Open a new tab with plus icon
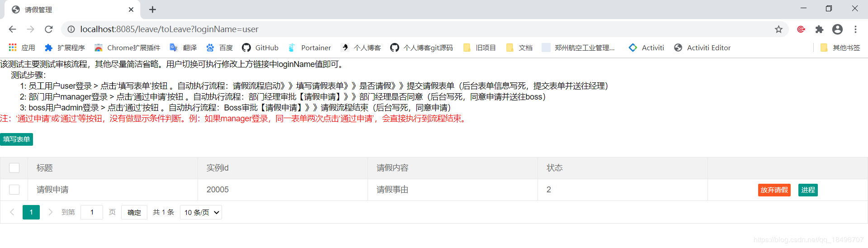This screenshot has height=248, width=868. (x=153, y=10)
